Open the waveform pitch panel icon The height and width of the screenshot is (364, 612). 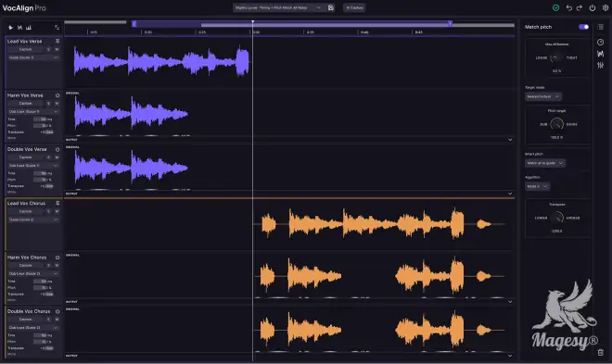pos(600,54)
